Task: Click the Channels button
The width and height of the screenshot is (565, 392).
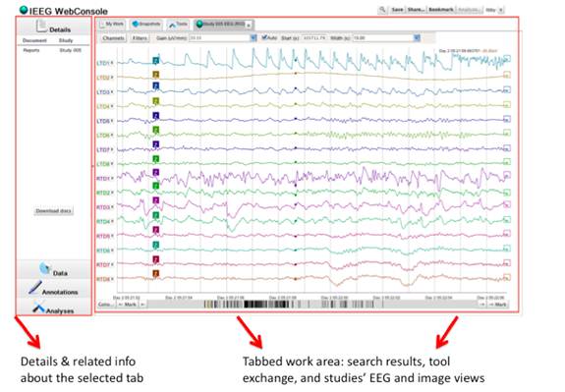Action: point(113,38)
